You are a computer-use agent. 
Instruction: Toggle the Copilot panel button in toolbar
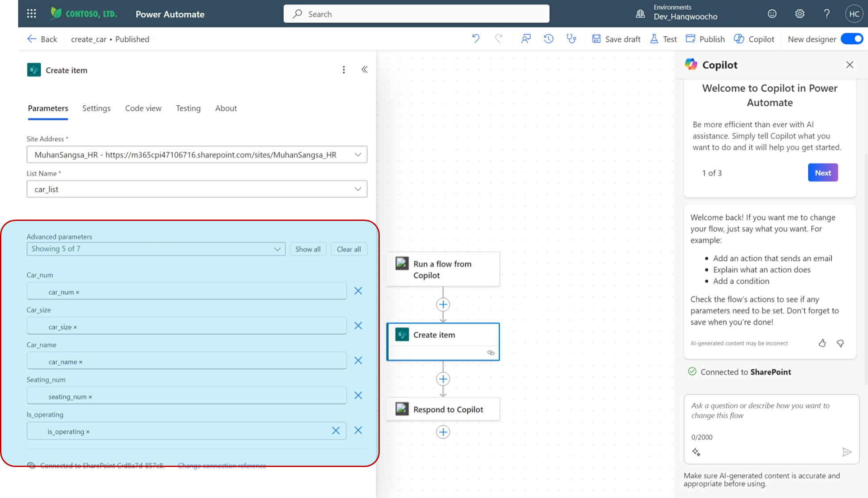point(754,39)
